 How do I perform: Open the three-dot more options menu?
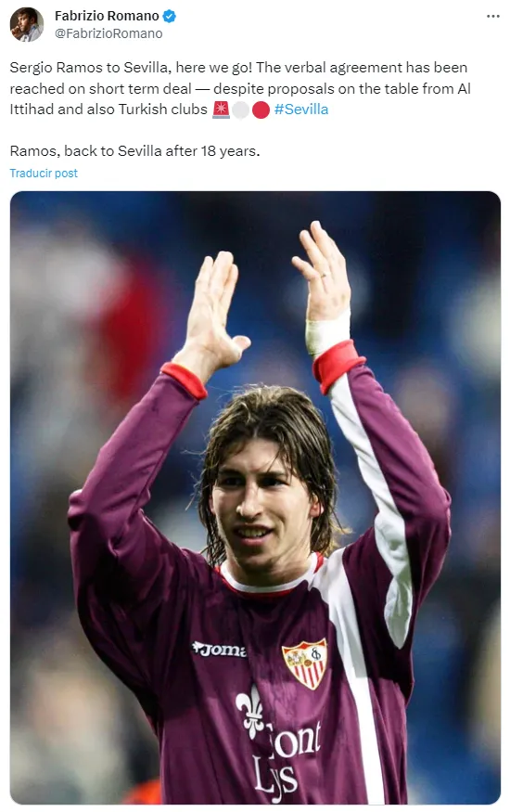tap(493, 17)
